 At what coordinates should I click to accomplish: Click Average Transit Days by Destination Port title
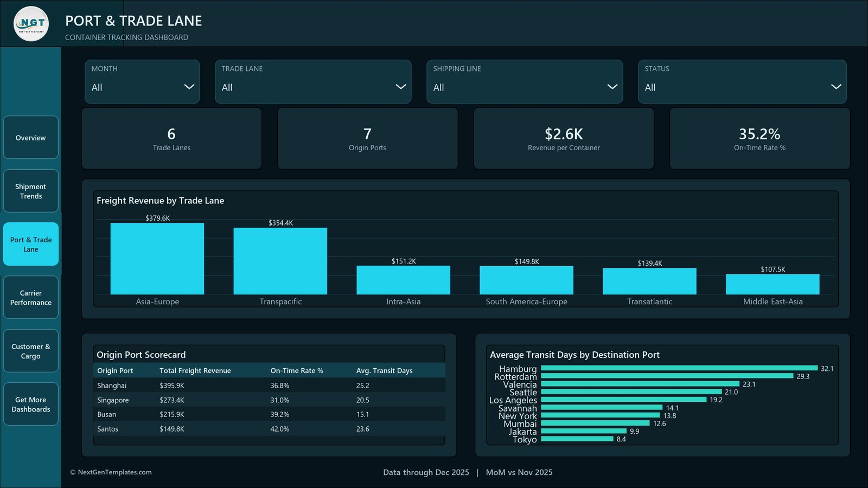[x=575, y=355]
